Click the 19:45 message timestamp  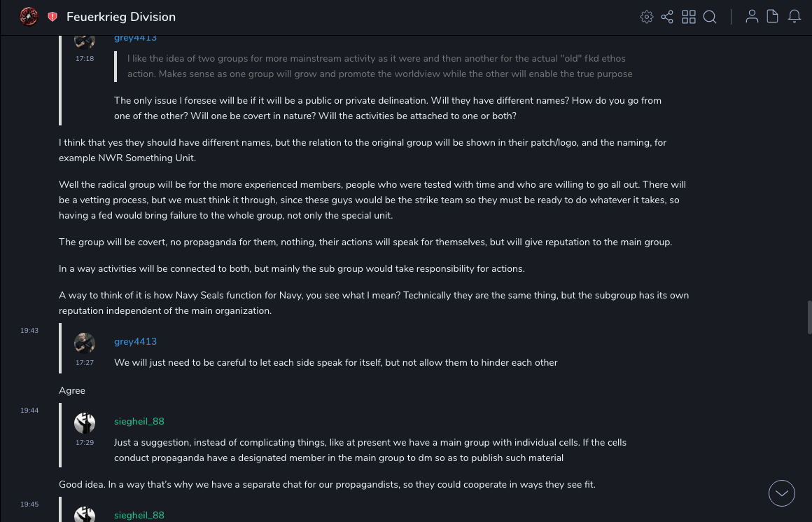[29, 504]
